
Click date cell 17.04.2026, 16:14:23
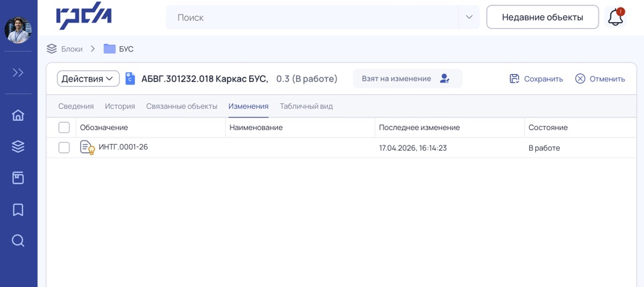413,148
